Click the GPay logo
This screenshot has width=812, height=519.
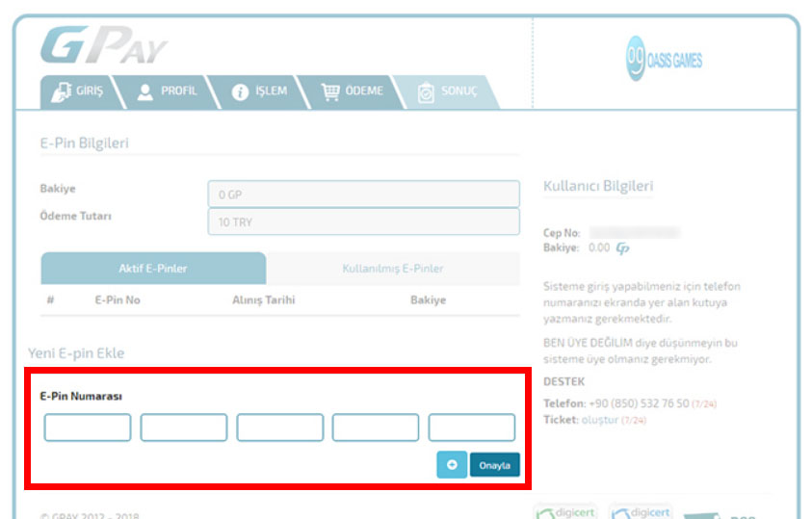[104, 45]
